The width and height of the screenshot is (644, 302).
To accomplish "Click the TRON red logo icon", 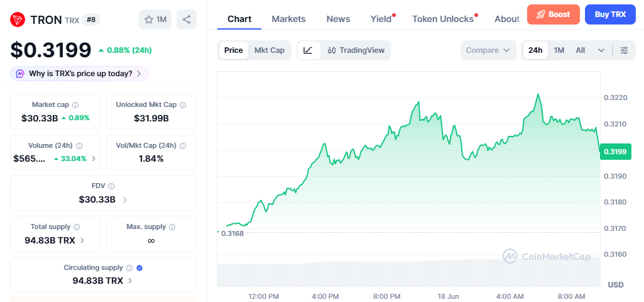I will [x=18, y=20].
